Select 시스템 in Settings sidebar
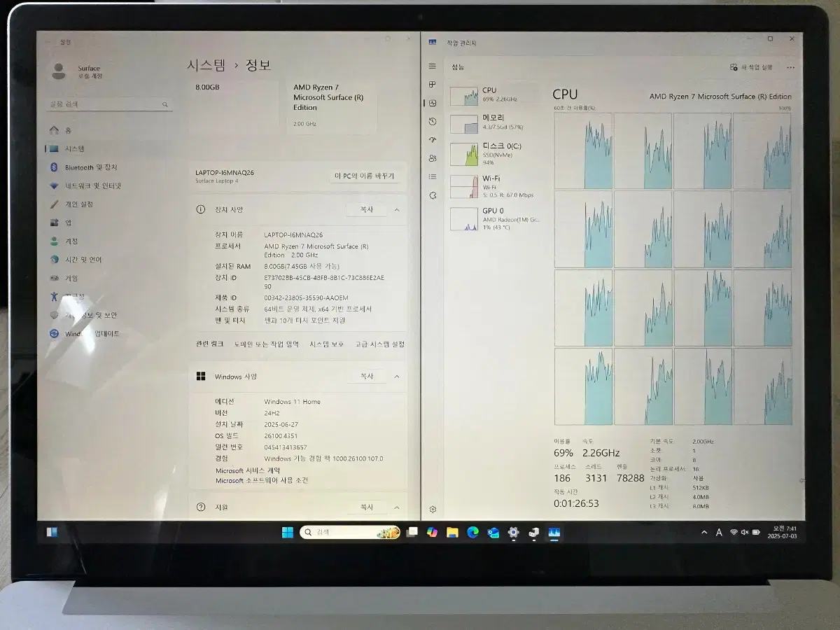840x630 pixels. coord(110,149)
